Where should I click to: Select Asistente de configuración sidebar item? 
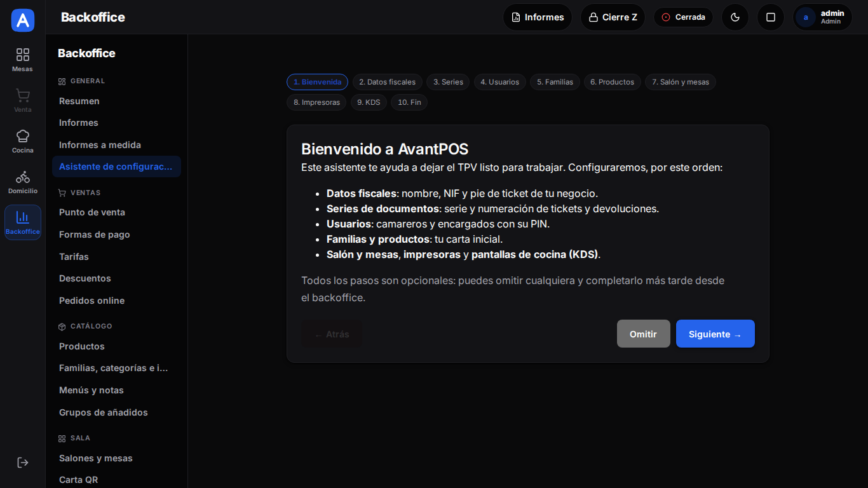[116, 166]
